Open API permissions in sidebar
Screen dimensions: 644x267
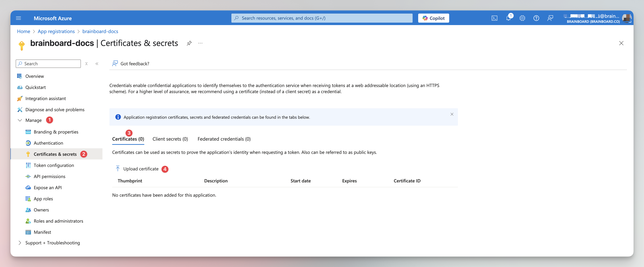[49, 176]
